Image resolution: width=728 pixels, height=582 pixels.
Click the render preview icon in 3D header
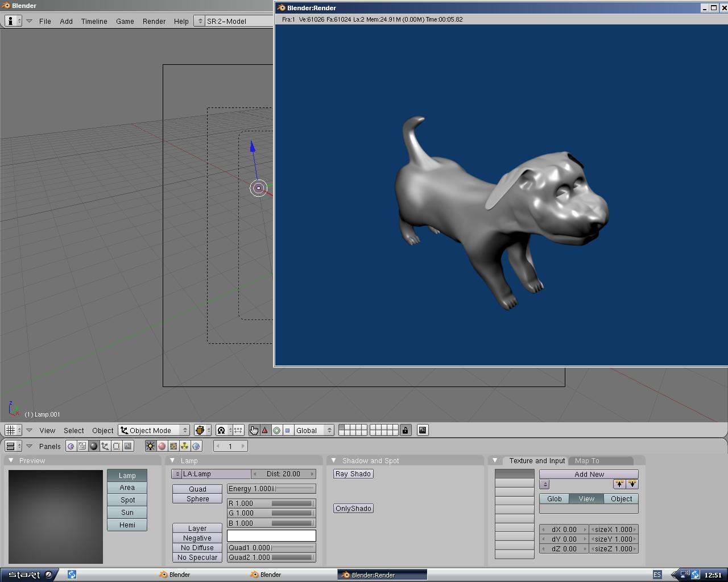(423, 430)
